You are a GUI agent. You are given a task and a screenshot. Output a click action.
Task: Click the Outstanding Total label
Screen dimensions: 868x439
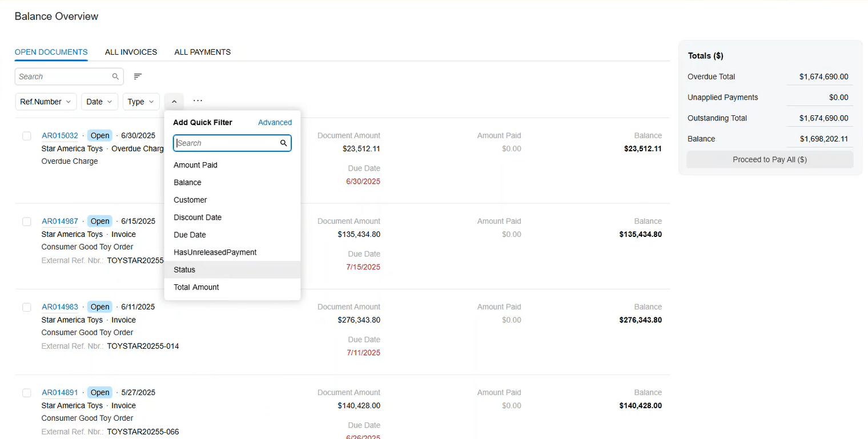tap(717, 118)
